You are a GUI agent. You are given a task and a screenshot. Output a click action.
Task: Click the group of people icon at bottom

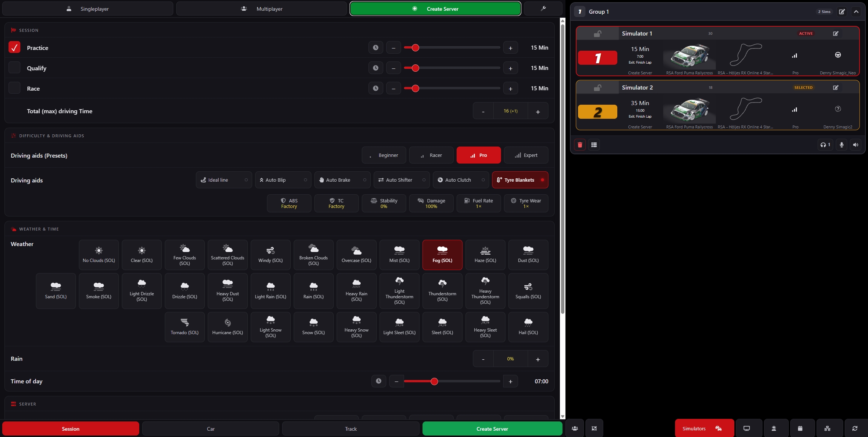pos(575,428)
